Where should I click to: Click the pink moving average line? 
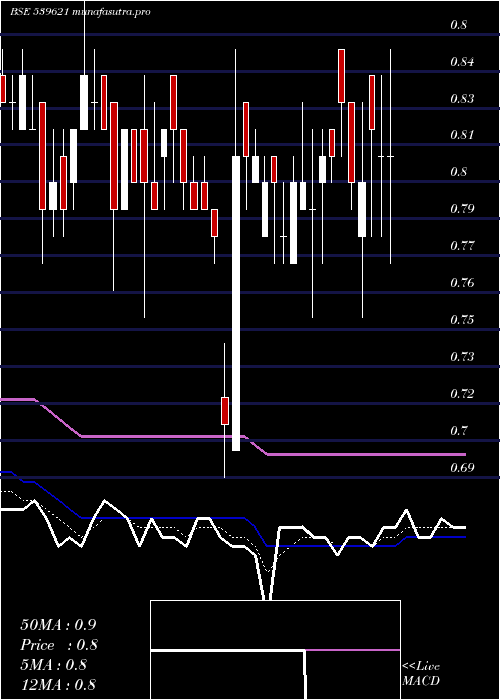coord(232,439)
